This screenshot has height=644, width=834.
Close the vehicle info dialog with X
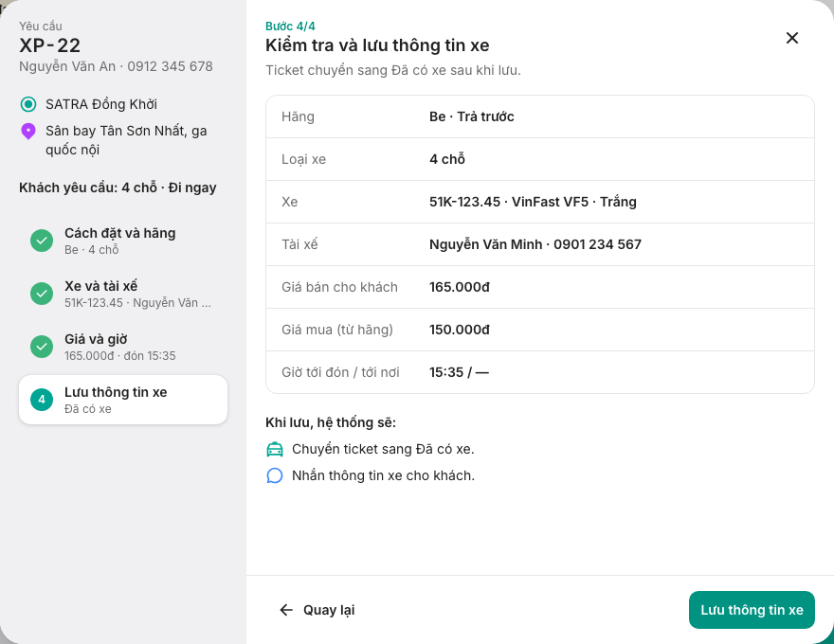coord(792,38)
